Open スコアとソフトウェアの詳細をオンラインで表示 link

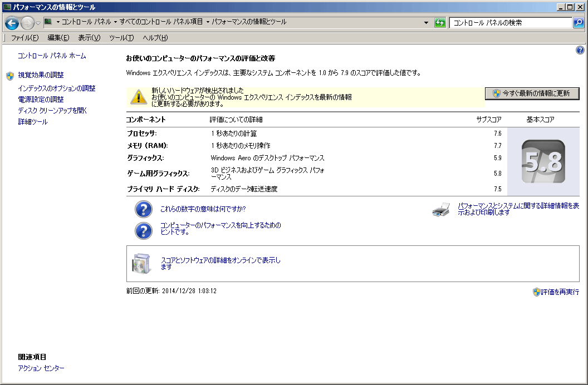pyautogui.click(x=220, y=263)
